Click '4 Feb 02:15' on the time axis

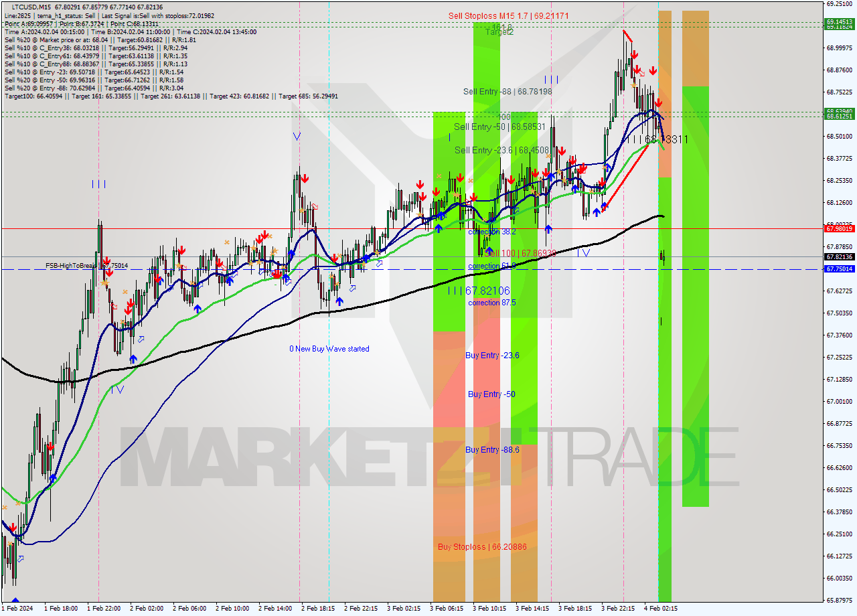pos(661,609)
